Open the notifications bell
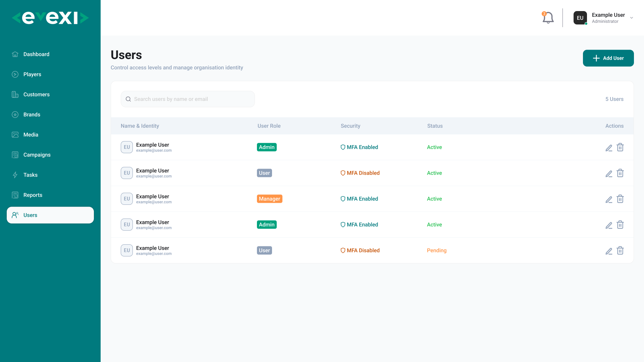Viewport: 644px width, 362px height. pos(548,18)
